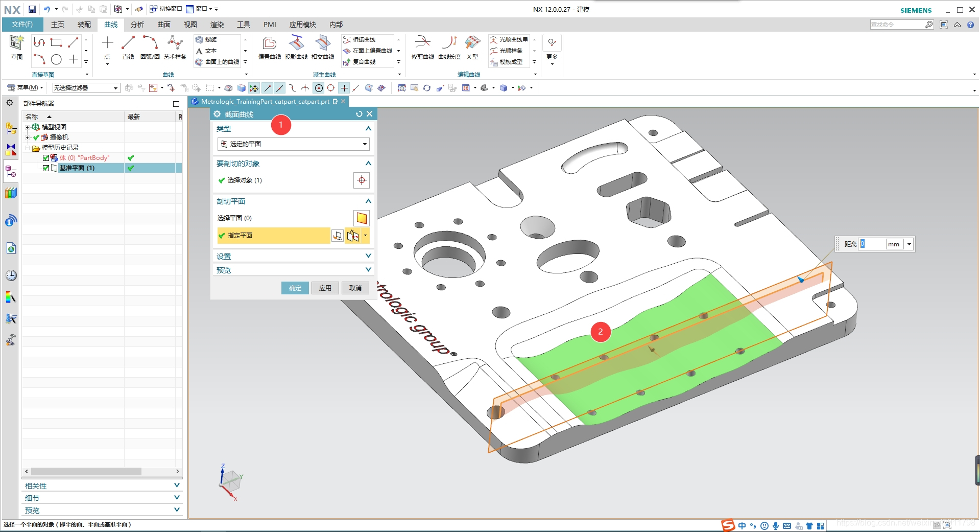
Task: Toggle checkbox for 体 (0) PartBody
Action: (x=46, y=158)
